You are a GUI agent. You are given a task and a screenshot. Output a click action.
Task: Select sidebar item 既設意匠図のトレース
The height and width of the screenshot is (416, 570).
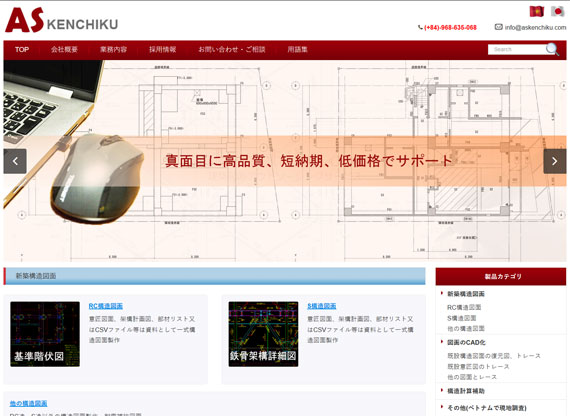(x=478, y=367)
